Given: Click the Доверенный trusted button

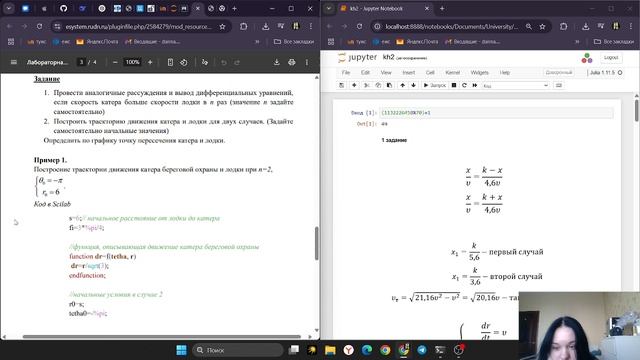Looking at the screenshot, I should click(x=559, y=72).
